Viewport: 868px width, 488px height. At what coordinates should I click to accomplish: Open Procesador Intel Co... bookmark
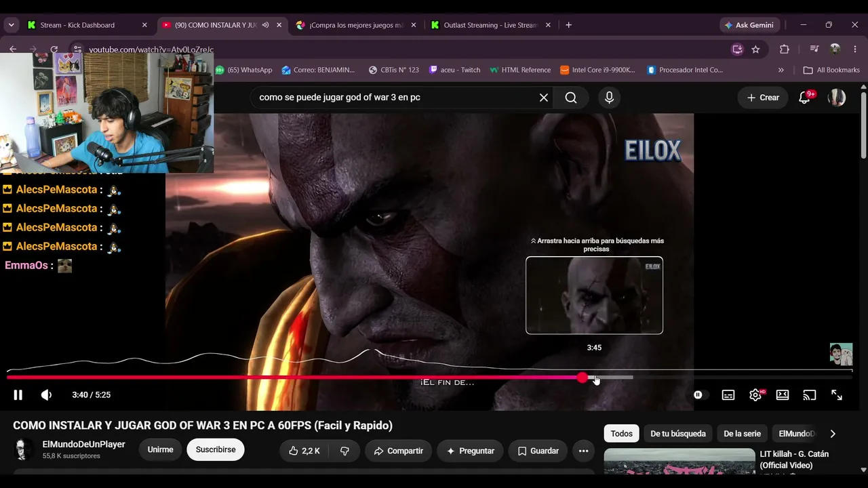click(x=685, y=70)
